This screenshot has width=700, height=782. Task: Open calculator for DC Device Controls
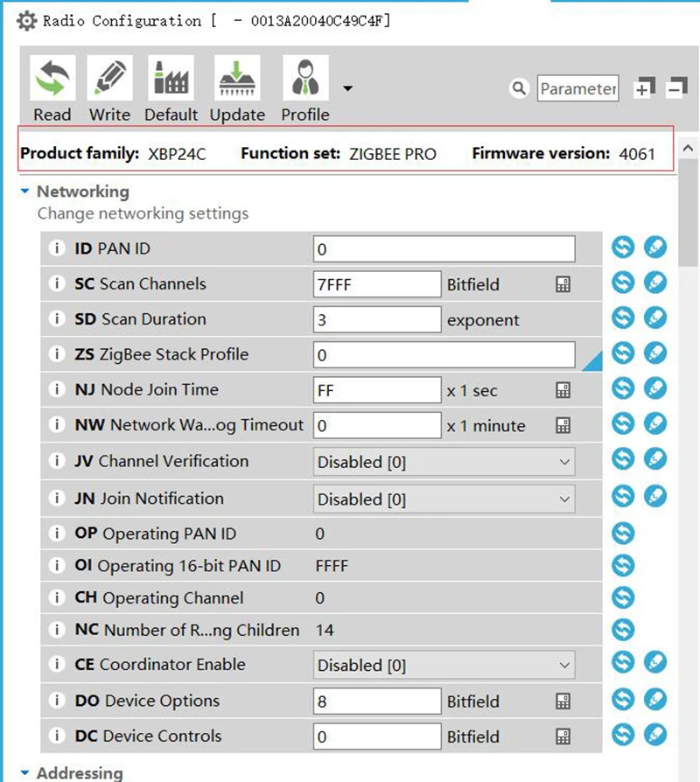point(563,737)
